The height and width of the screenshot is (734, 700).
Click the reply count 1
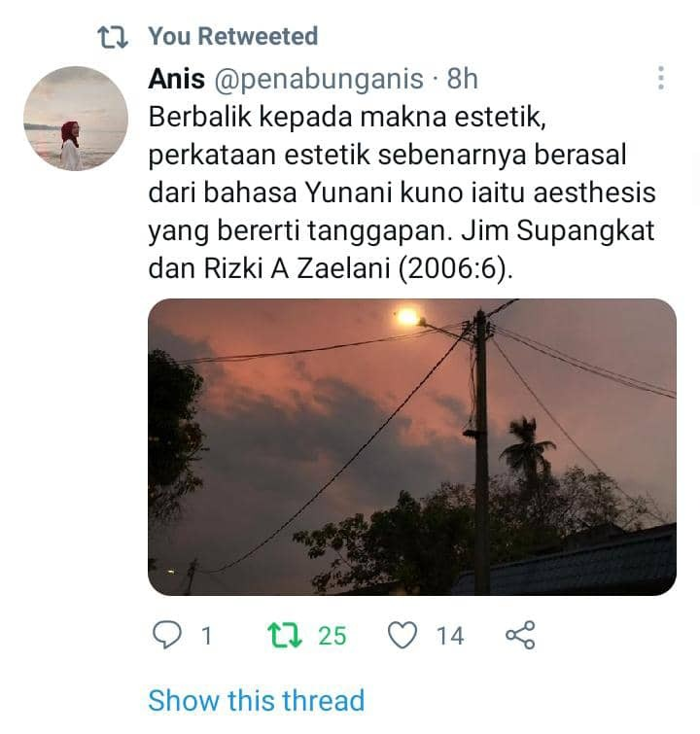[206, 636]
